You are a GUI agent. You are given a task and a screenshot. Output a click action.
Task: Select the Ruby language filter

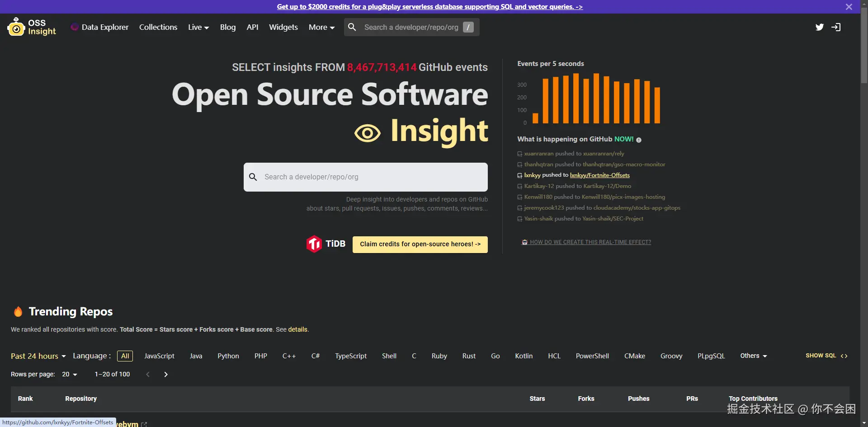point(439,356)
